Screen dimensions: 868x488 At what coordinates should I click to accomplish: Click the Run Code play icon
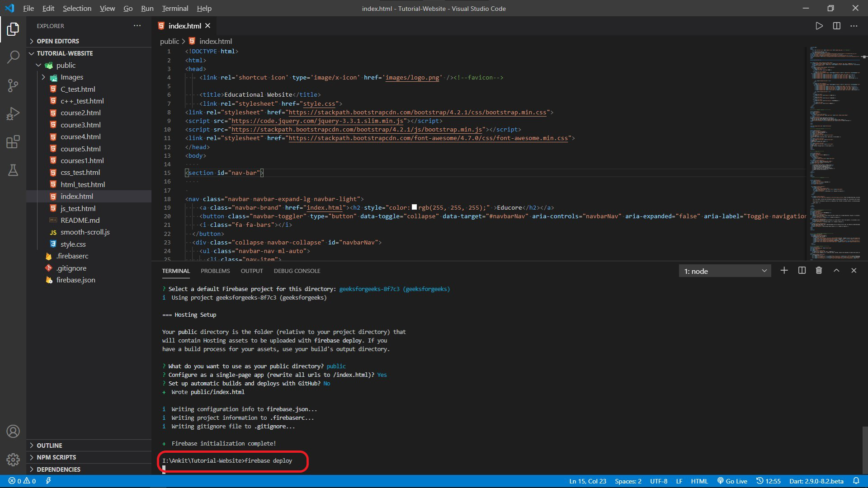819,26
